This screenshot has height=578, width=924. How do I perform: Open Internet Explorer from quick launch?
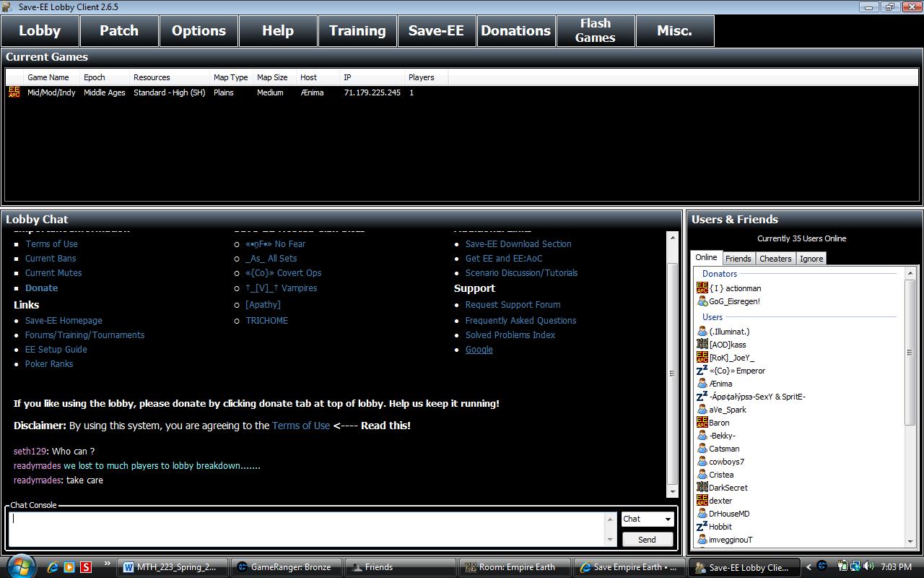point(53,567)
